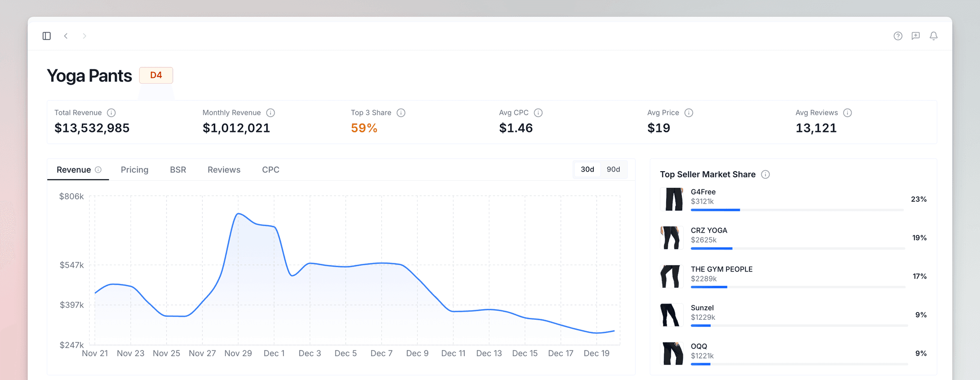Switch to the Pricing tab
The width and height of the screenshot is (980, 380).
(134, 170)
